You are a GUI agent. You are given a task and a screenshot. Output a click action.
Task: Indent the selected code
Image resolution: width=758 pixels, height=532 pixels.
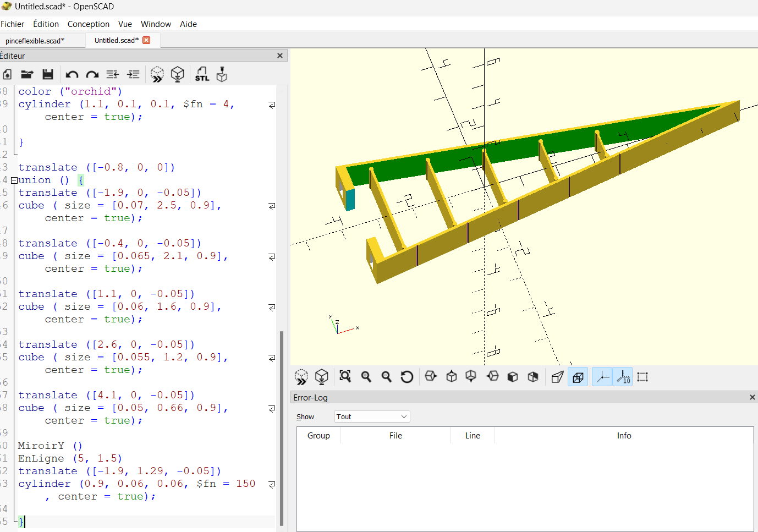[x=133, y=74]
